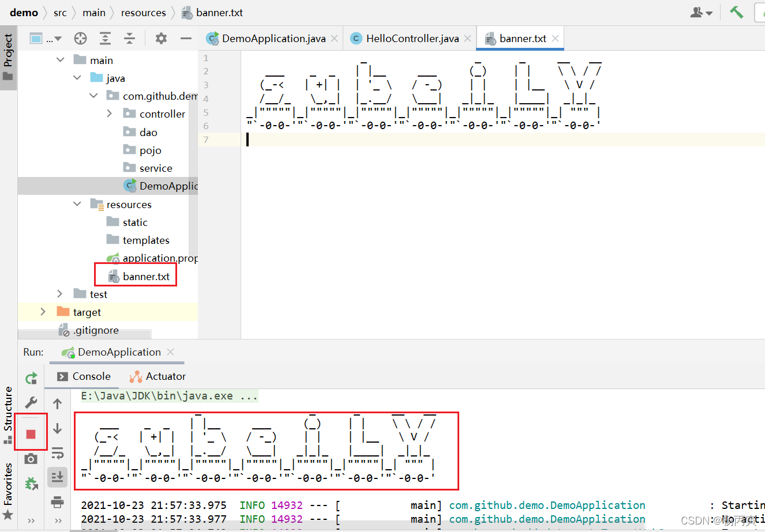
Task: Toggle the Project tool window side tab
Action: [x=8, y=57]
